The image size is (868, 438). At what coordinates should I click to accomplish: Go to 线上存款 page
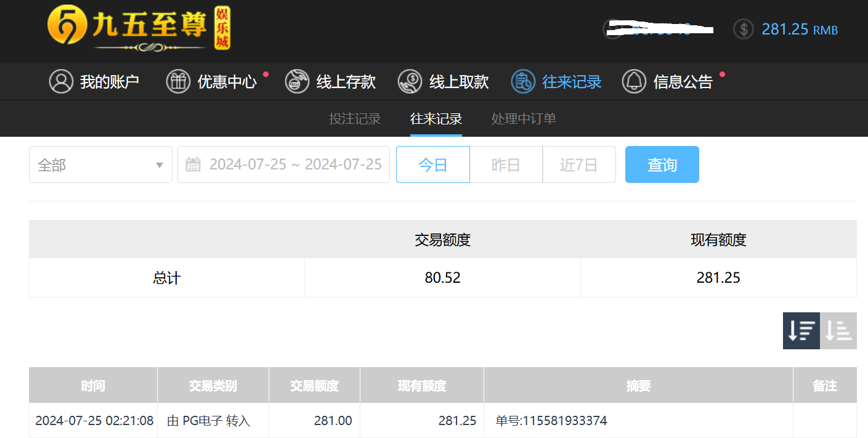click(330, 81)
